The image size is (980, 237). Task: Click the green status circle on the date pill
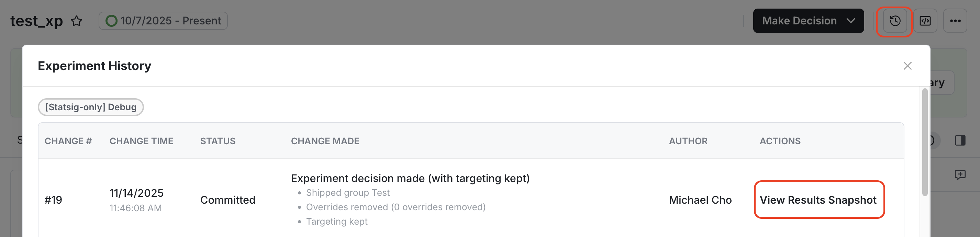coord(112,21)
